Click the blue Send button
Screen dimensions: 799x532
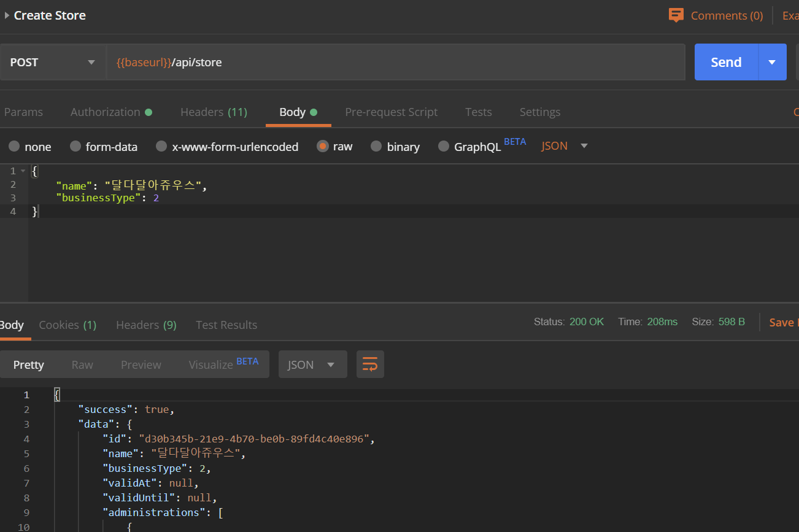(x=726, y=62)
